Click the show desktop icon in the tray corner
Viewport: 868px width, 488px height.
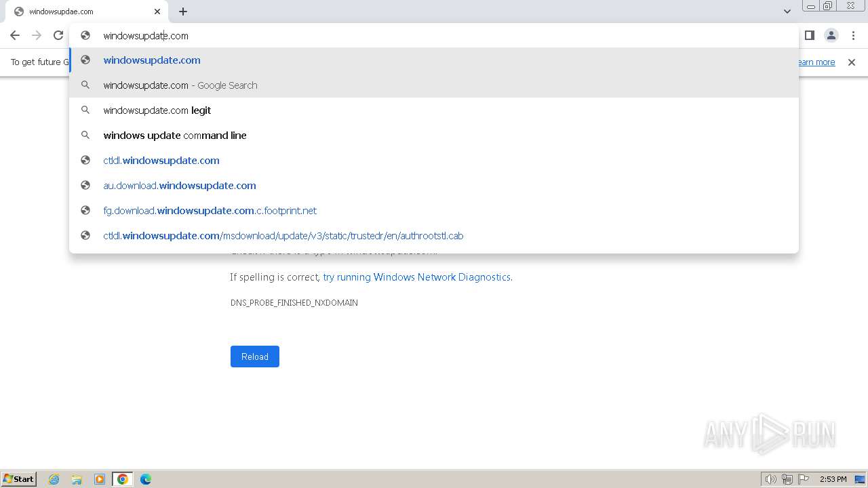tap(860, 479)
